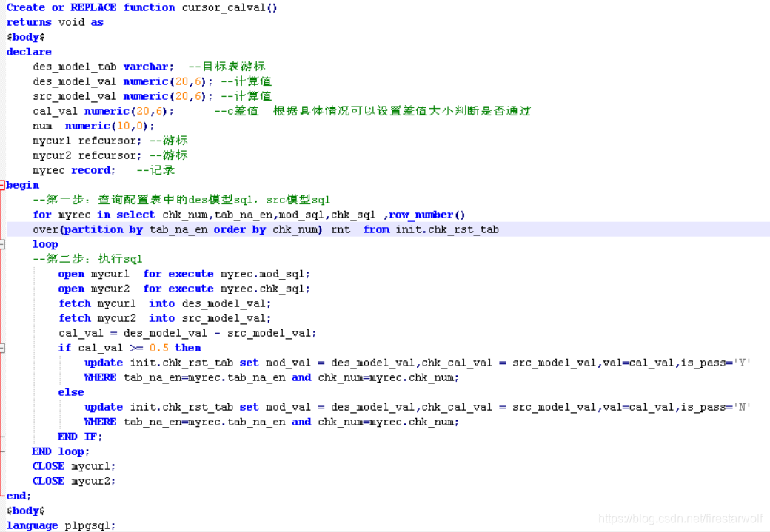Screen dimensions: 770x532
Task: Click 'open mycur1 for execute myrec.mod_sql;'
Action: pos(184,274)
